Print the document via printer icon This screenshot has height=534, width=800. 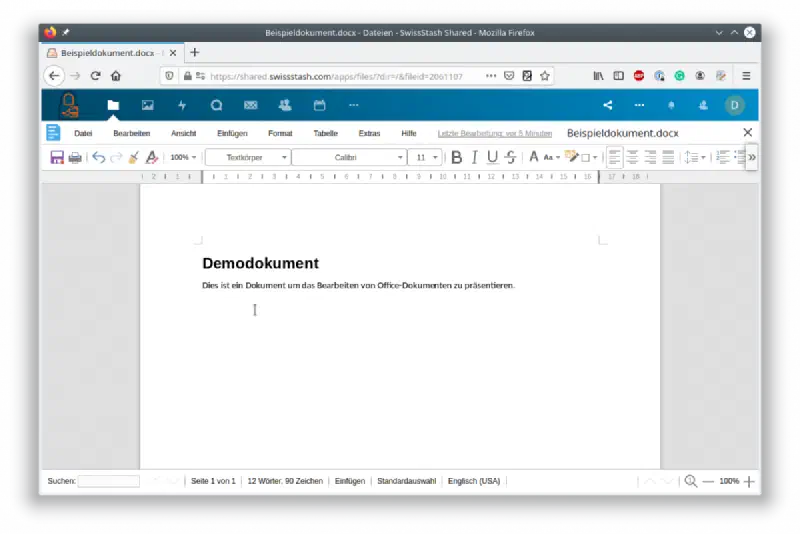pyautogui.click(x=75, y=157)
